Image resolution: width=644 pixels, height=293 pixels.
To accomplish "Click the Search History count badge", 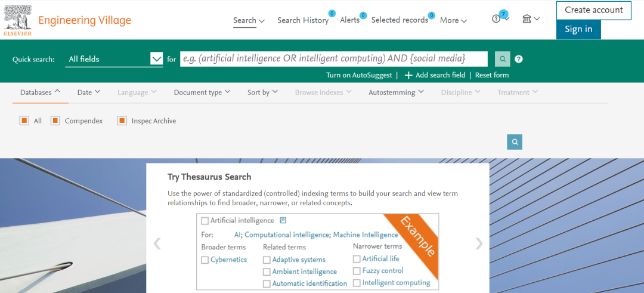I will (x=332, y=14).
